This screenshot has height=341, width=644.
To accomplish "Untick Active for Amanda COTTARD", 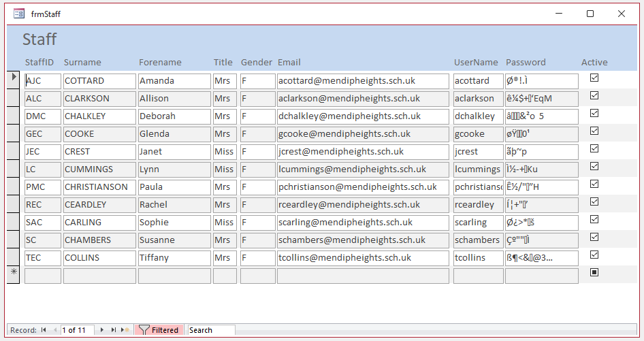I will 594,78.
